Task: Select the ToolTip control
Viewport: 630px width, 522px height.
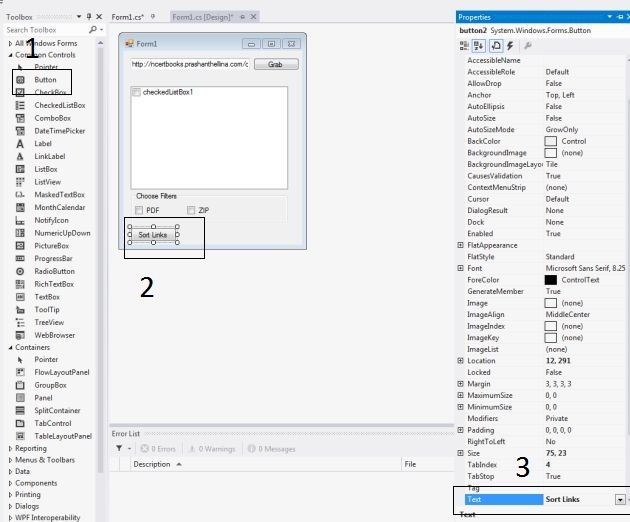Action: [x=47, y=310]
